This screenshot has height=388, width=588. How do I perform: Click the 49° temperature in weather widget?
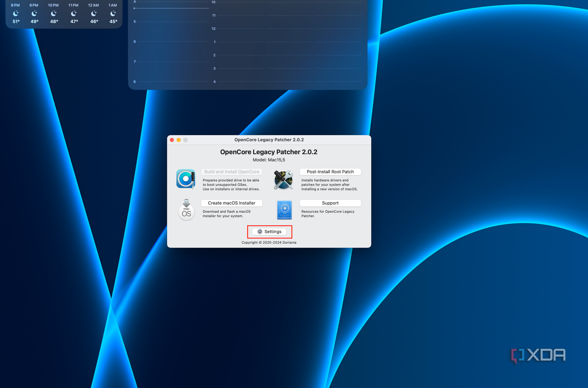pyautogui.click(x=35, y=22)
